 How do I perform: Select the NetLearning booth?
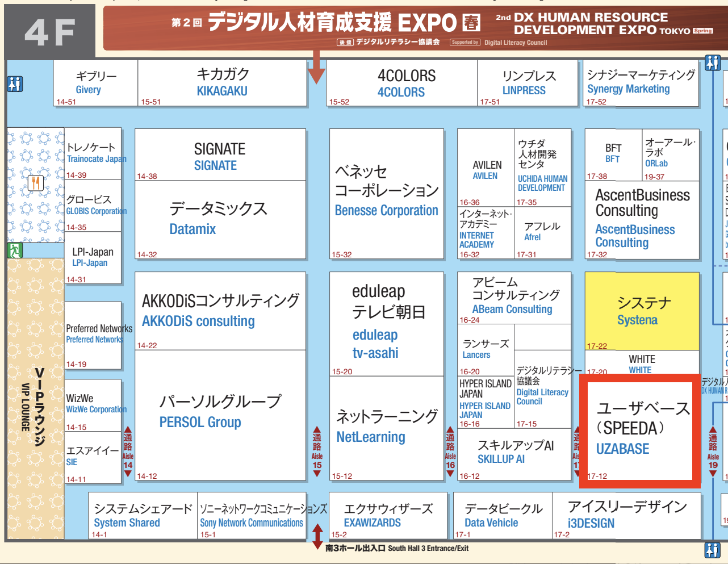pyautogui.click(x=387, y=429)
